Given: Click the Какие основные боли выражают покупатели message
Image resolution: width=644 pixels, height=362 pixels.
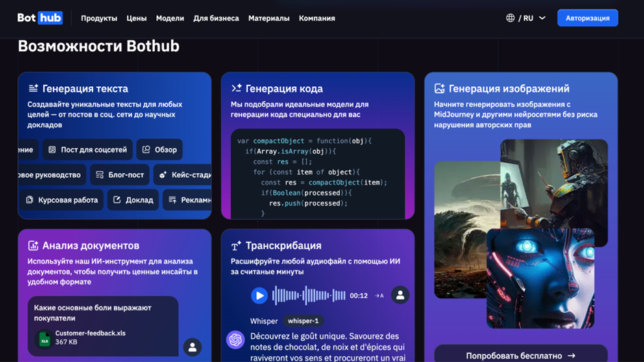Looking at the screenshot, I should [x=92, y=313].
